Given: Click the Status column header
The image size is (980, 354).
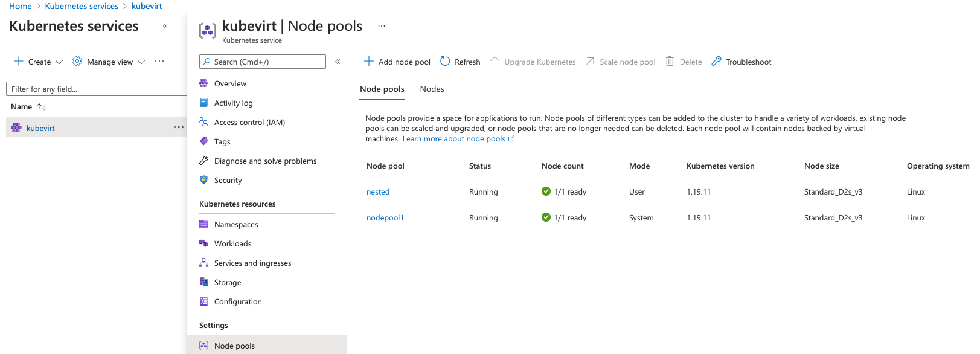Looking at the screenshot, I should pos(480,166).
